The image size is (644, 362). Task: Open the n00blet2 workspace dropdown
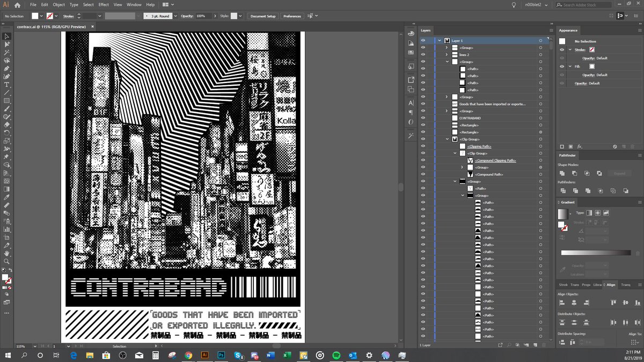click(537, 5)
